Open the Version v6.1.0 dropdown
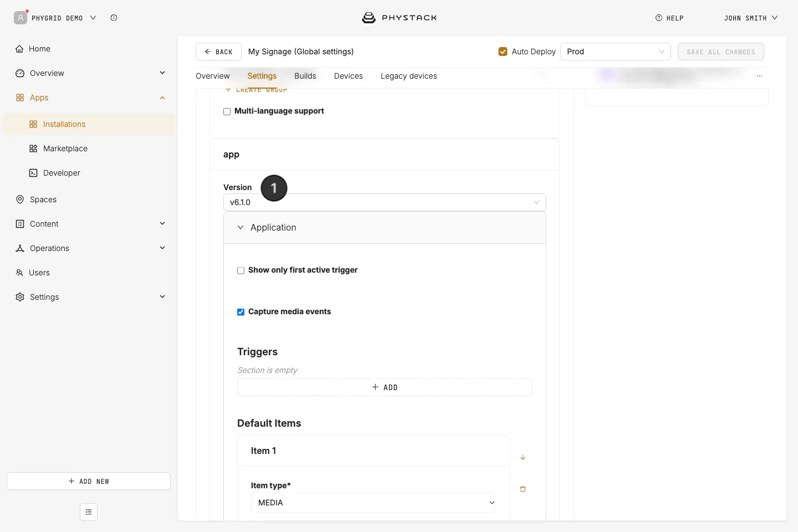Viewport: 798px width, 532px height. tap(385, 202)
